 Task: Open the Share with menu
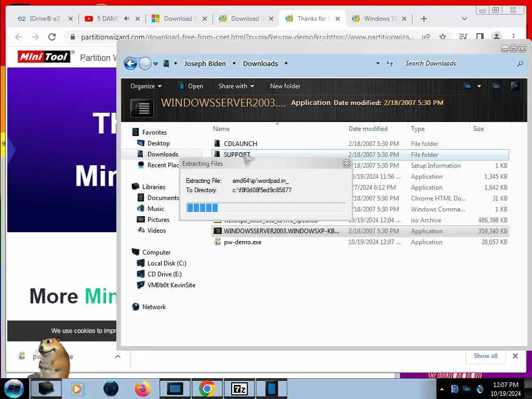236,86
